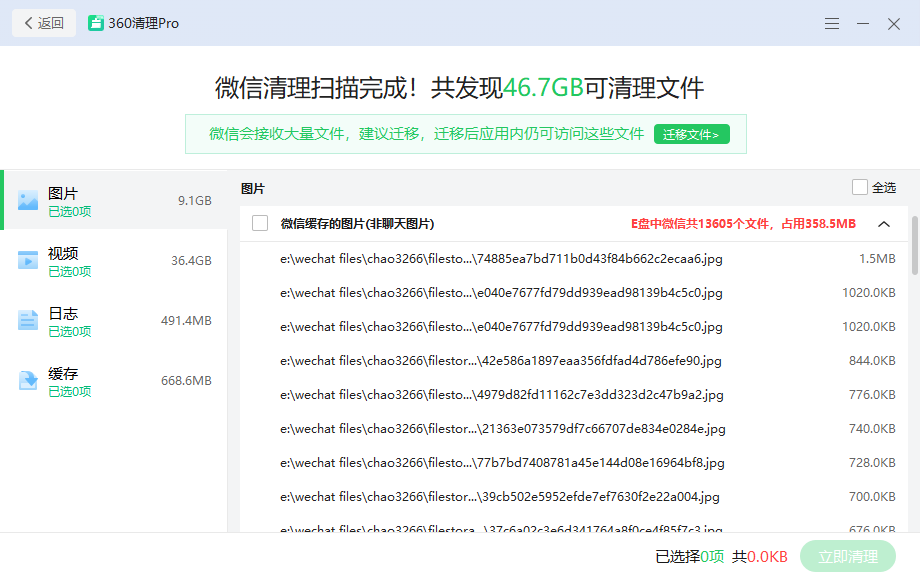Tick the checkbox for WeChat non-chat images group
This screenshot has width=920, height=580.
(259, 223)
